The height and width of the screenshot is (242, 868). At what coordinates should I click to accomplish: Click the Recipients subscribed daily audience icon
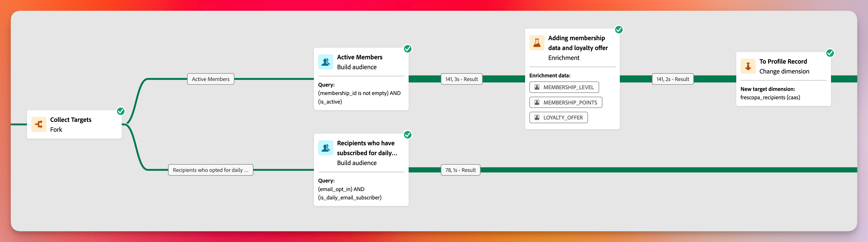pos(325,148)
